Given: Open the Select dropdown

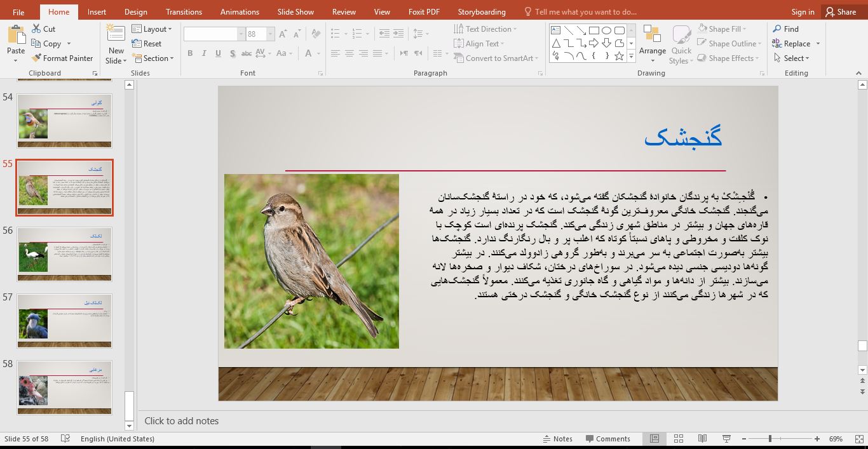Looking at the screenshot, I should (x=792, y=58).
